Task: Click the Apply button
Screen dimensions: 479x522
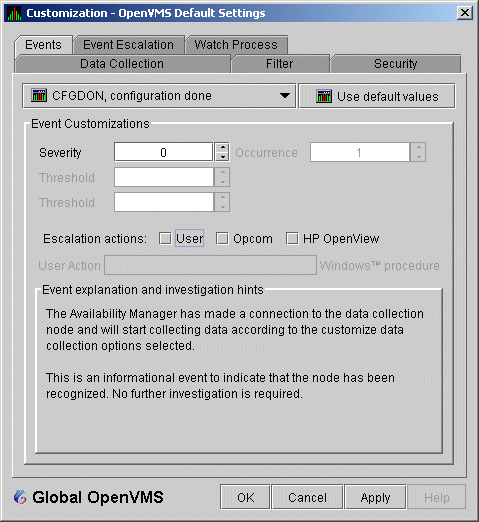Action: [375, 497]
